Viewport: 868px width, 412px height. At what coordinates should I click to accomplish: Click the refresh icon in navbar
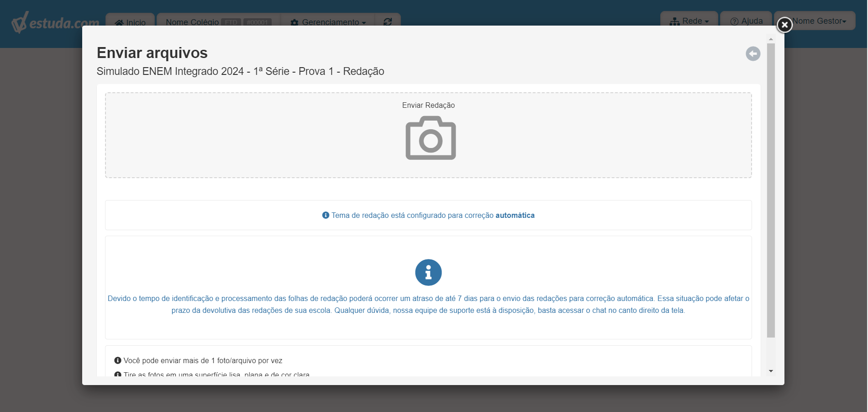click(x=388, y=21)
